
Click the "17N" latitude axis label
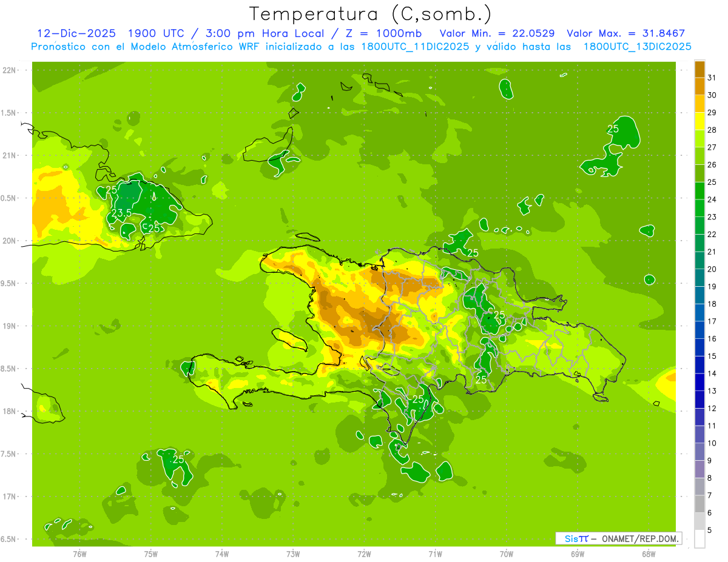(8, 497)
